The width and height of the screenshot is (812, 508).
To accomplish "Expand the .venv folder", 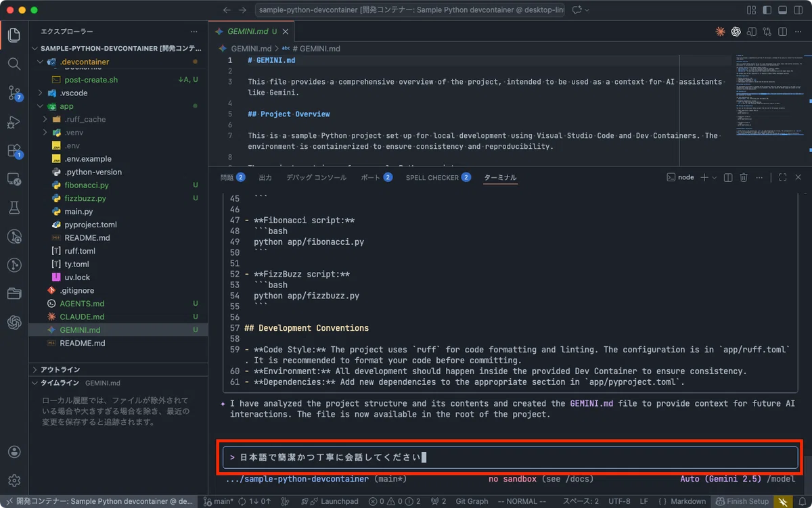I will coord(118,133).
